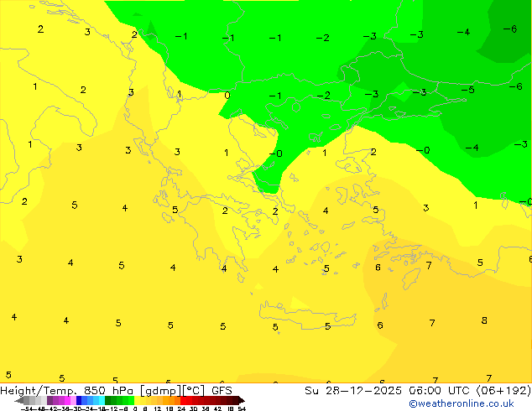Click the "[°C]" unit label

pos(193,391)
